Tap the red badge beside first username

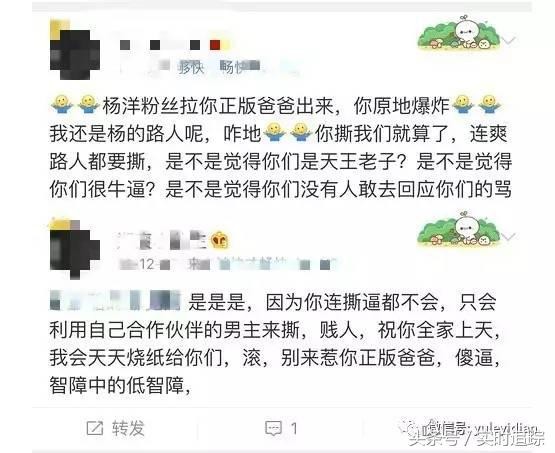[215, 45]
